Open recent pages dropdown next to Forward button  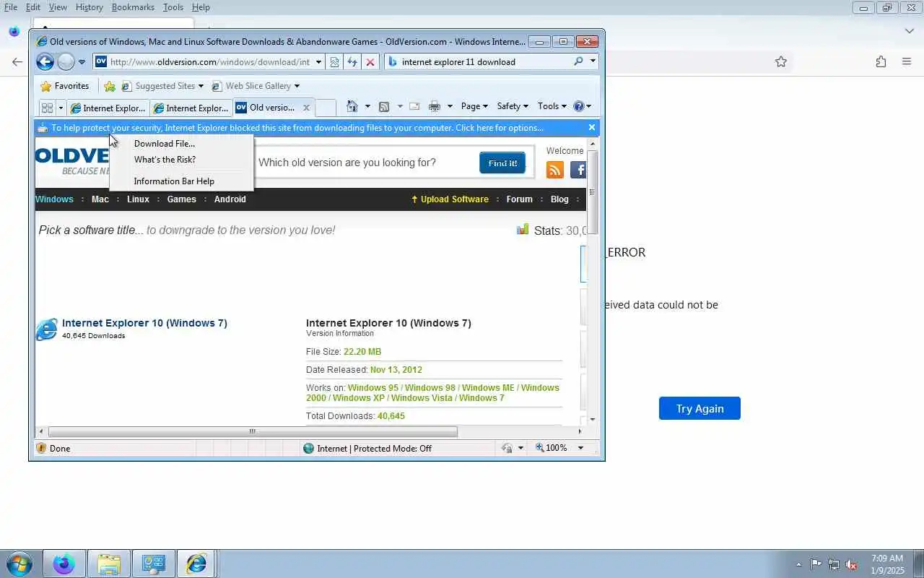82,62
